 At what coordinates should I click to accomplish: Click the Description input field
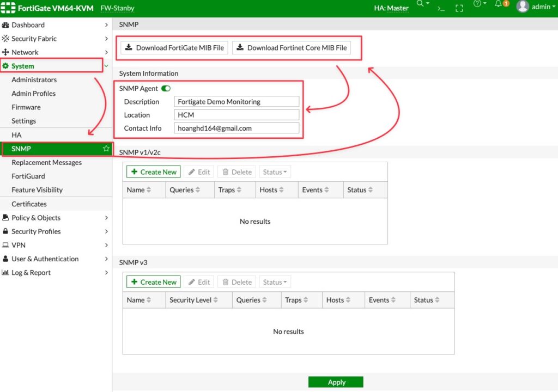(x=236, y=102)
